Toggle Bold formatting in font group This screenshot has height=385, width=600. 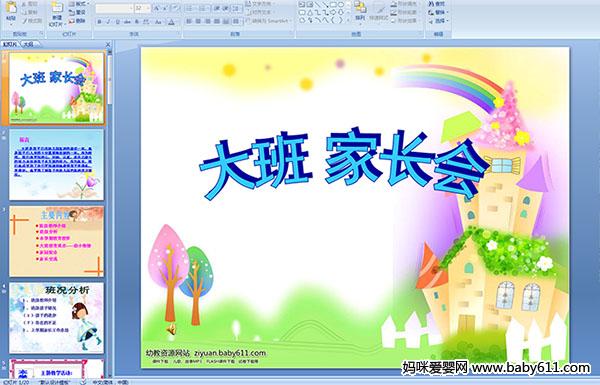click(100, 22)
